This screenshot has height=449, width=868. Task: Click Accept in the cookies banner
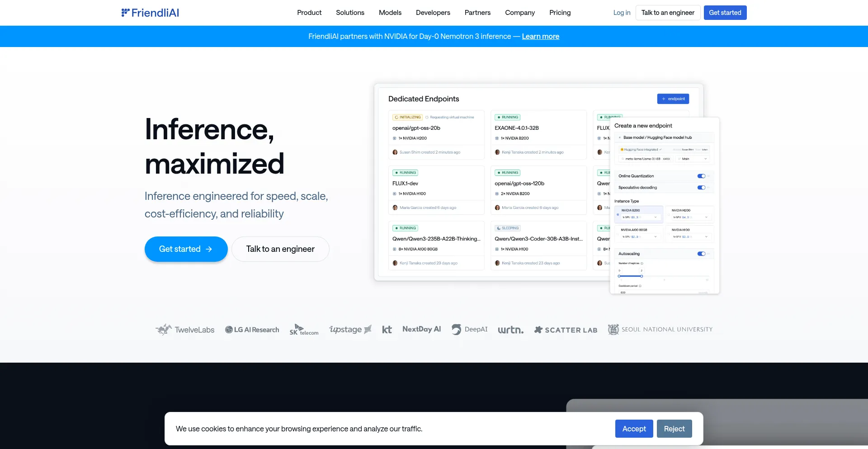click(634, 429)
